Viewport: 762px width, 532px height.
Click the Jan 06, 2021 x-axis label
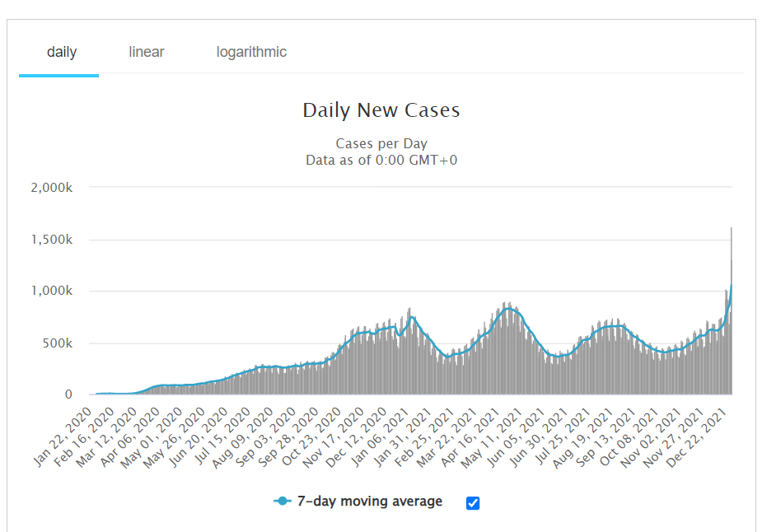tap(380, 436)
